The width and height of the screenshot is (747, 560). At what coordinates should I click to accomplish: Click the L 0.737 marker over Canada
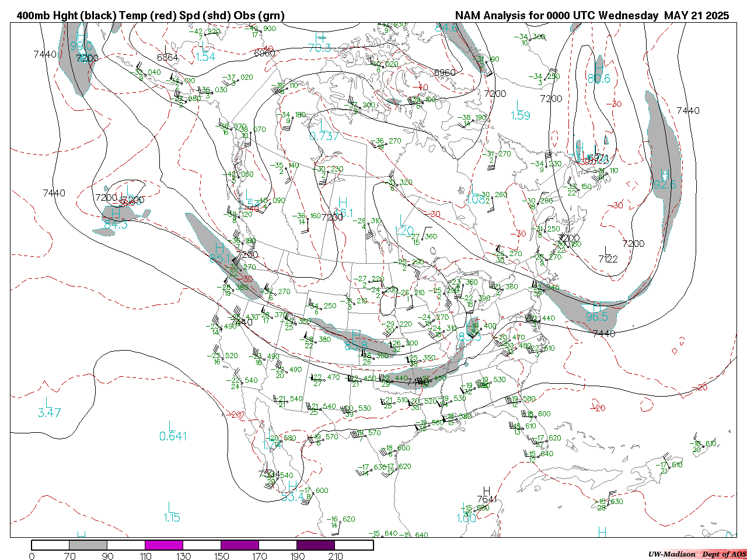coord(324,131)
